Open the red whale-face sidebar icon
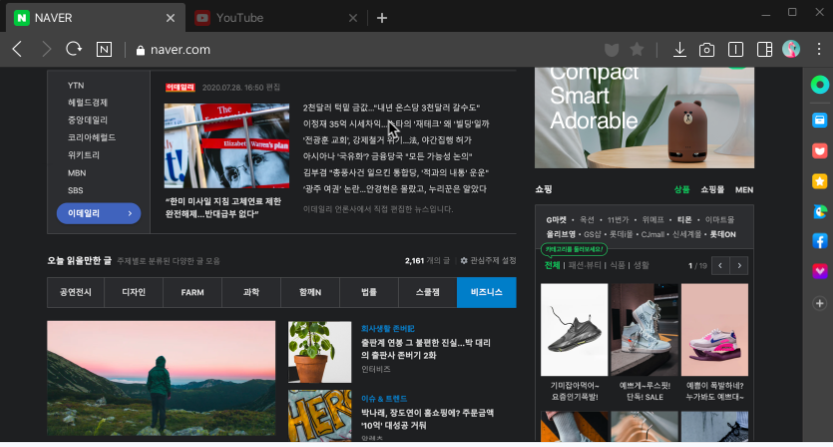833x447 pixels. click(820, 151)
